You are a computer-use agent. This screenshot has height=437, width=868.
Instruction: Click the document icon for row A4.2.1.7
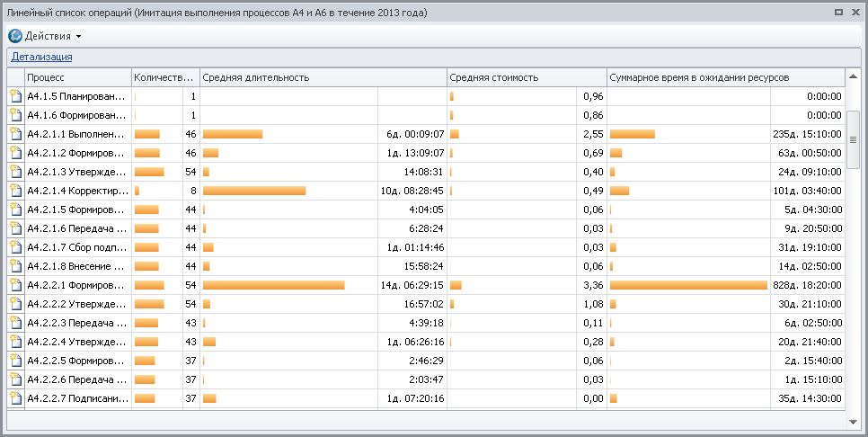14,247
